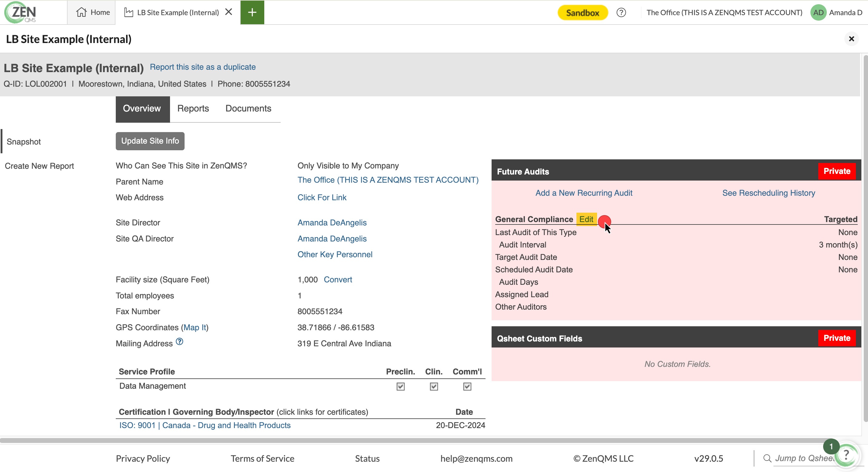Click the mailing address 319 E Central Ave Indiana

[x=344, y=343]
